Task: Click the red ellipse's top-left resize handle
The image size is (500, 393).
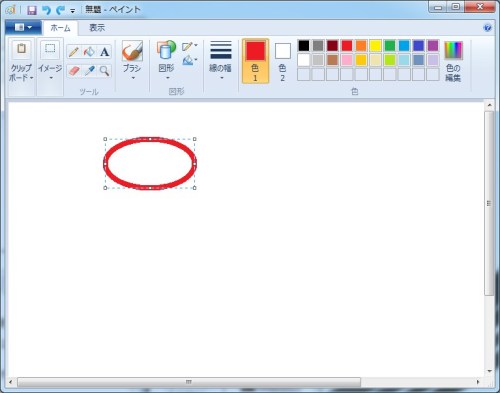Action: pos(105,139)
